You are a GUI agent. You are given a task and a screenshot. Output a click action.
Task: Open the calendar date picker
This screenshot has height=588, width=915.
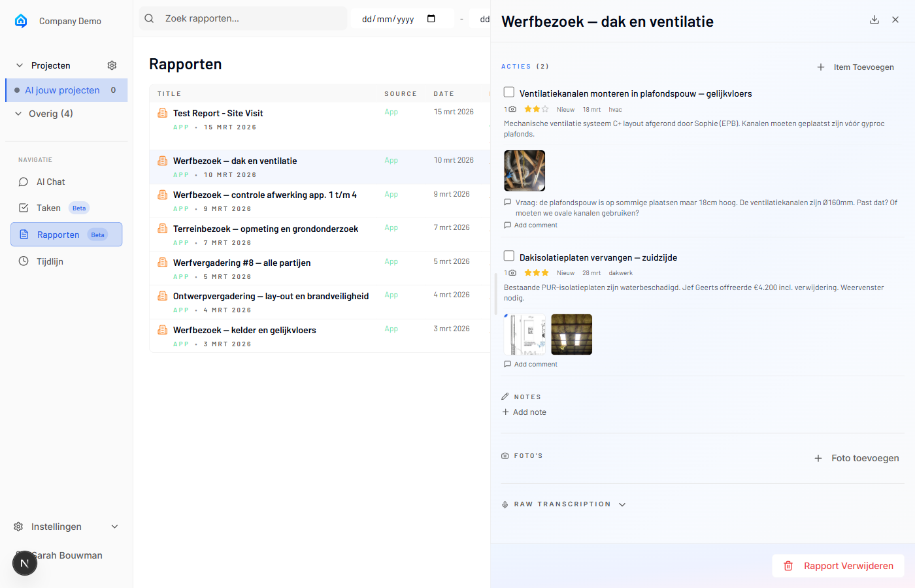(x=431, y=19)
